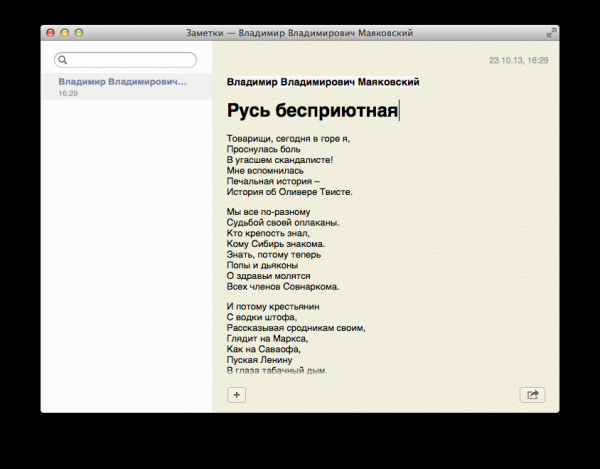Enter full screen via arrows icon
This screenshot has width=600, height=469.
click(x=551, y=33)
